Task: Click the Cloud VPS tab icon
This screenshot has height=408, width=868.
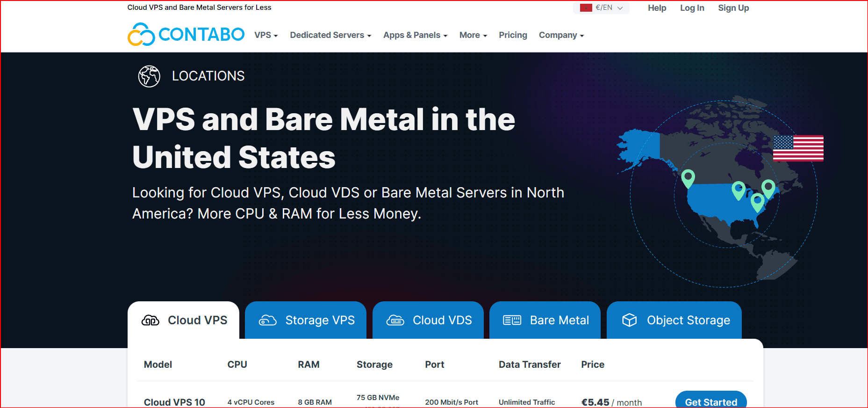Action: coord(151,321)
